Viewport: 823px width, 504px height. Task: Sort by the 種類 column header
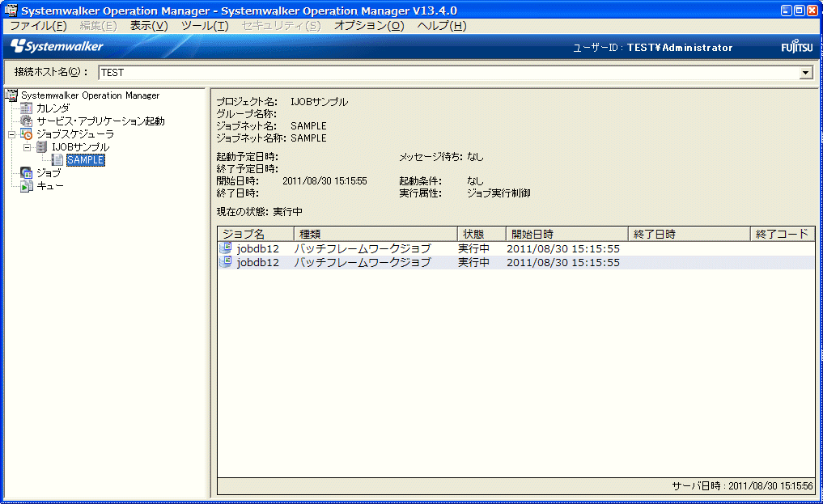[375, 234]
